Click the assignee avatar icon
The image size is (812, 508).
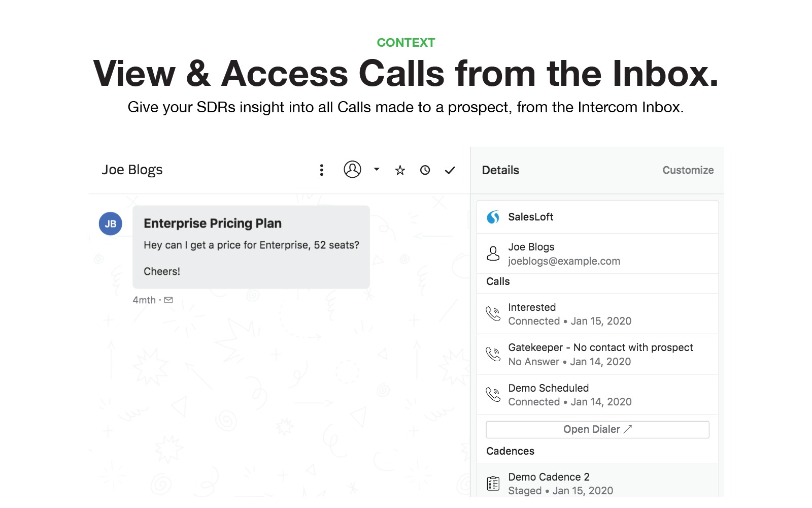[x=352, y=170]
